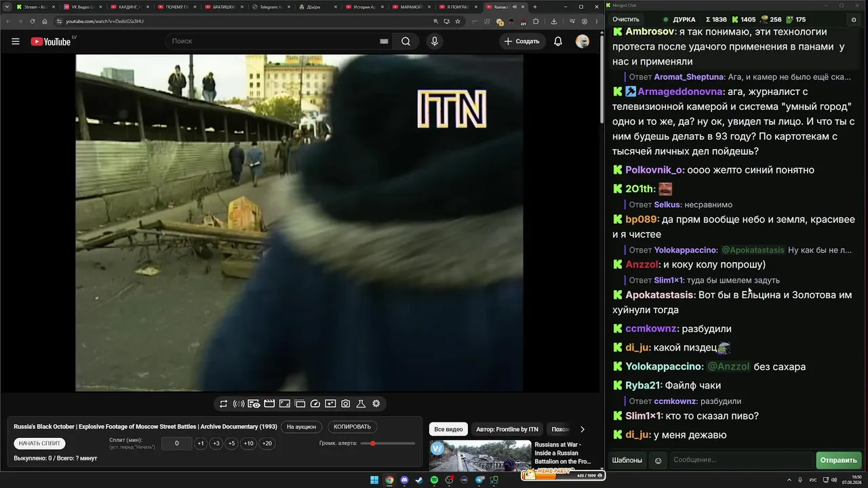Click the 'КОПИРОВАТЬ' button
Screen dimensions: 868x488
(353, 427)
